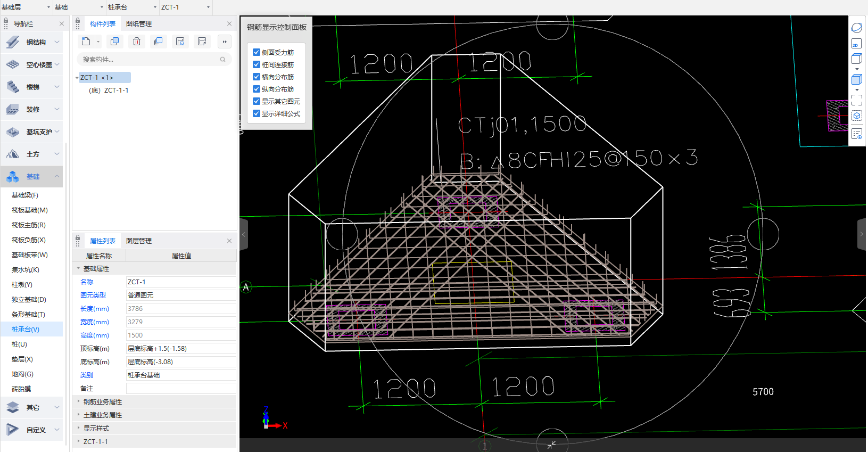Open the 基础 category dropdown
This screenshot has height=452, width=868.
79,7
